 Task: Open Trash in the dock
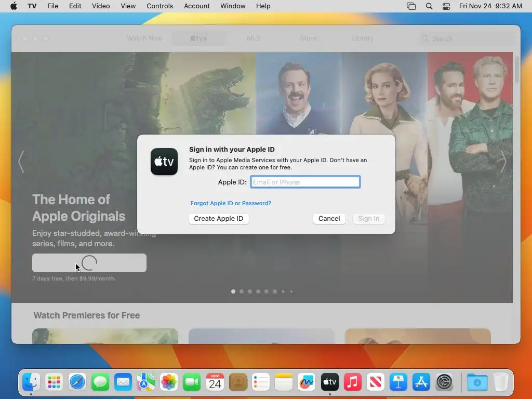point(500,382)
